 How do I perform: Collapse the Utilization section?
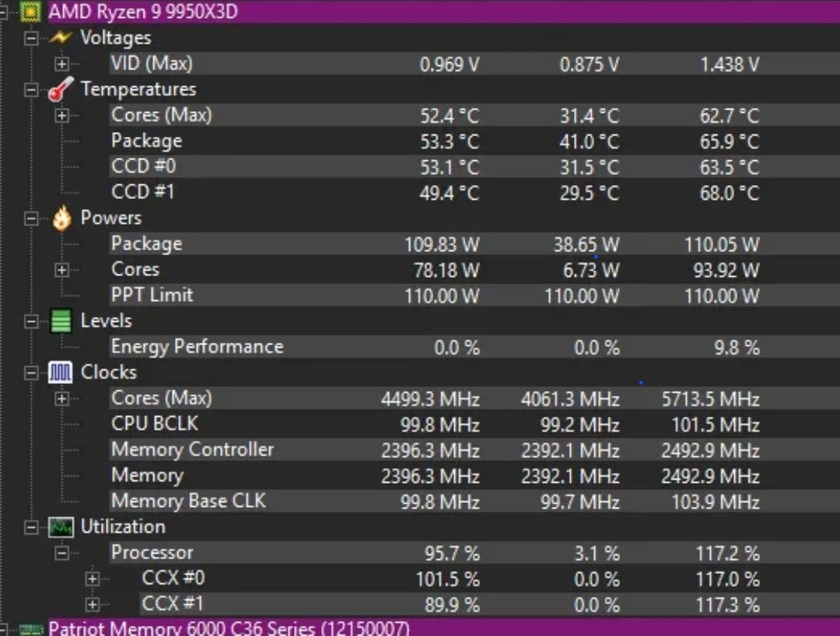point(32,527)
